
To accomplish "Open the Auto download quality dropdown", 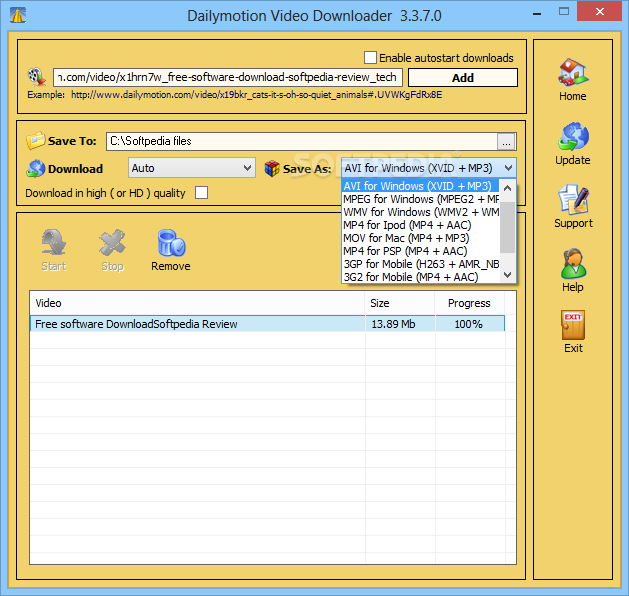I will [x=192, y=168].
